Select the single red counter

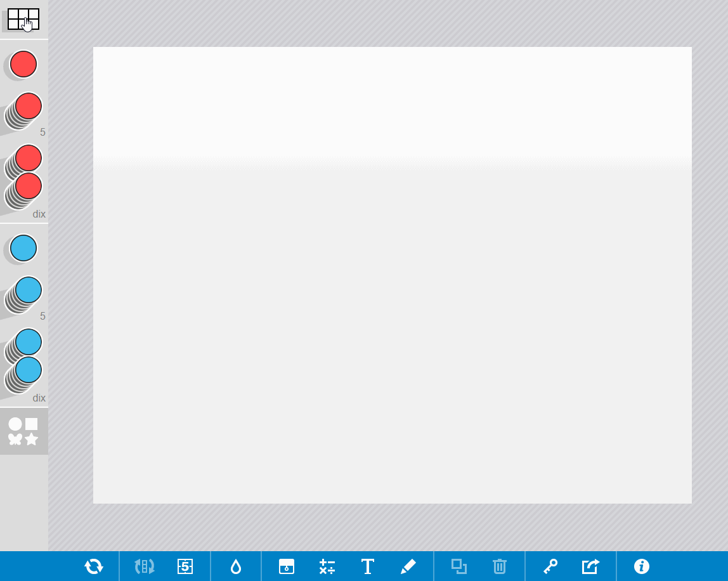[23, 65]
